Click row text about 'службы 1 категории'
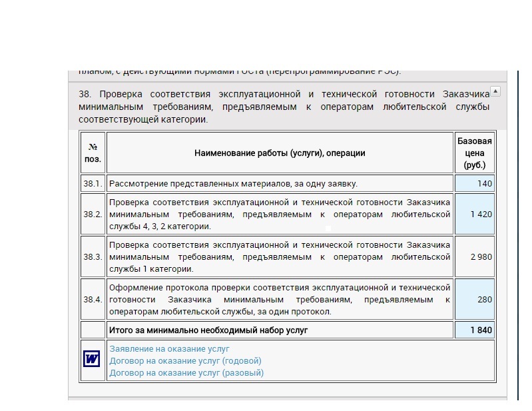 (x=280, y=257)
